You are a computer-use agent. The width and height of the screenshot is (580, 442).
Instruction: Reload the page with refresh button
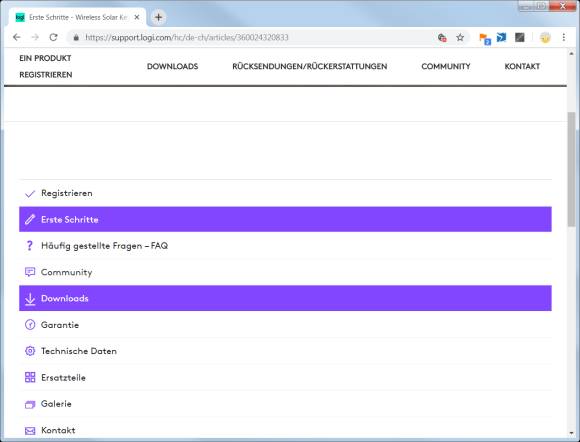coord(54,37)
